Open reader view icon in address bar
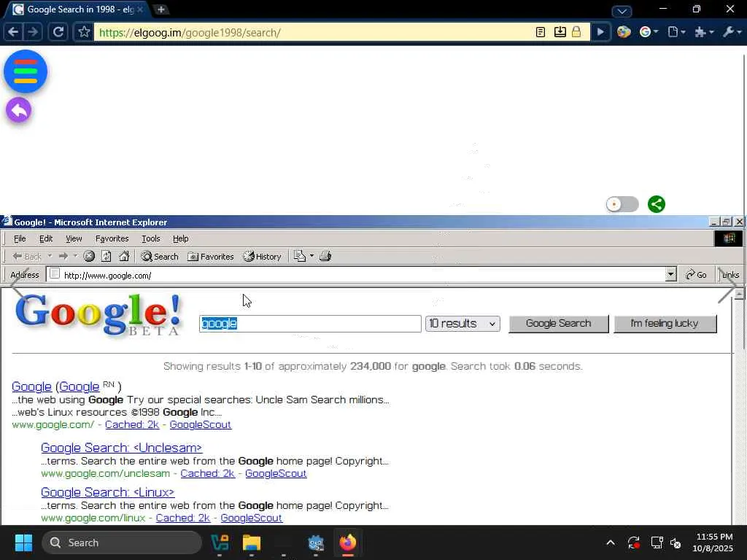Screen dimensions: 747x560 tap(541, 32)
